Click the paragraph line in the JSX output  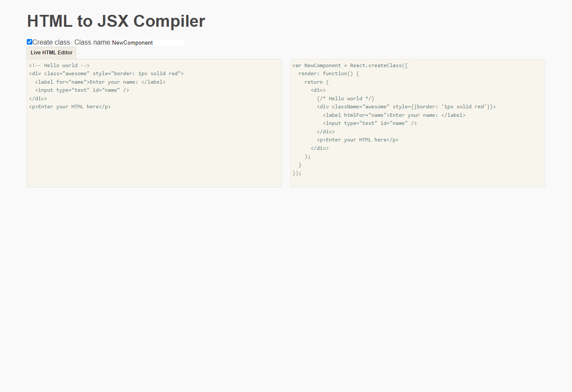pyautogui.click(x=357, y=140)
